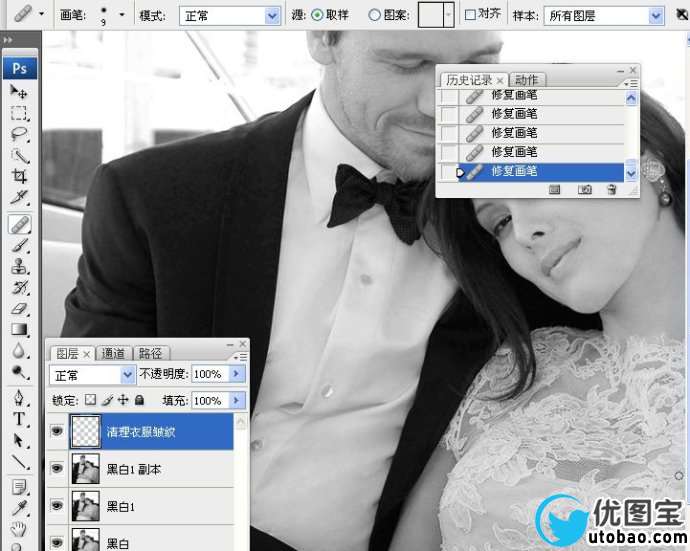Toggle lock position
Viewport: 690px width, 551px height.
click(x=123, y=400)
